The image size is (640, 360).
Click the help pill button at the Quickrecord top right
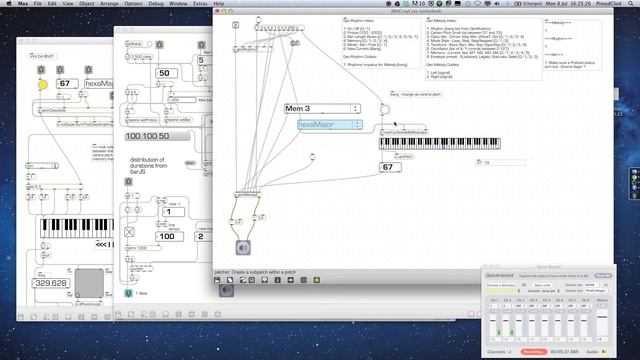pos(603,276)
